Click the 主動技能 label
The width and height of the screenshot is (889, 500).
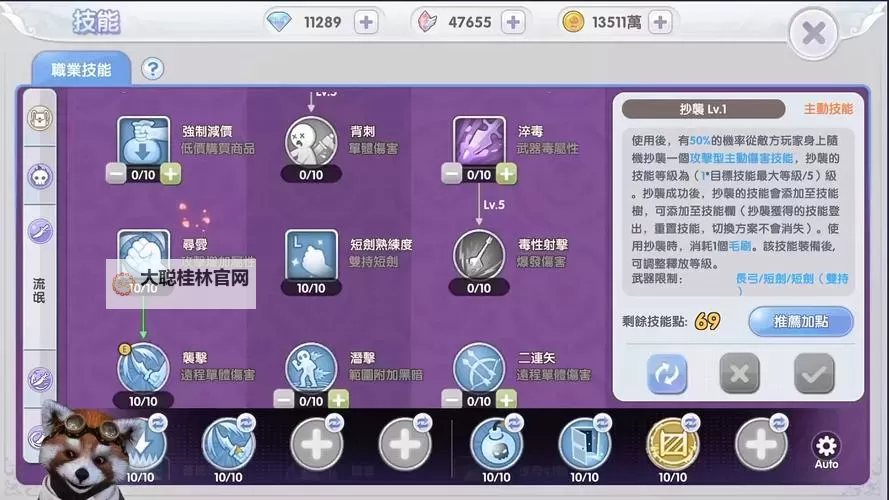(x=828, y=109)
